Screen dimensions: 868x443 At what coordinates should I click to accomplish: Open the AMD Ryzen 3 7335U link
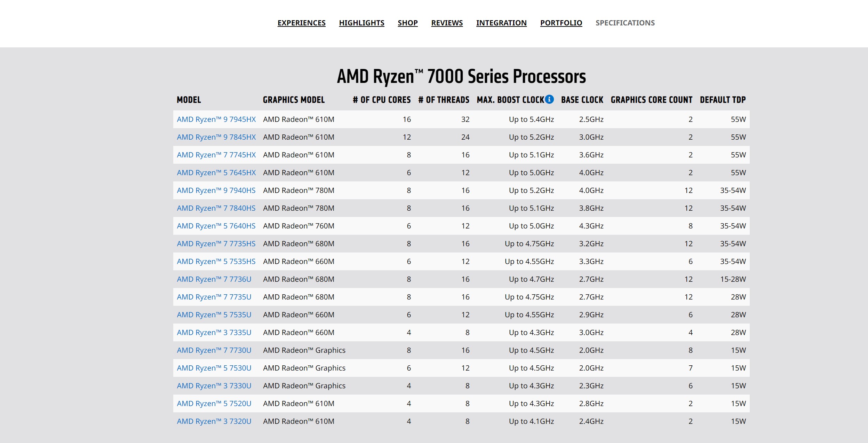214,333
